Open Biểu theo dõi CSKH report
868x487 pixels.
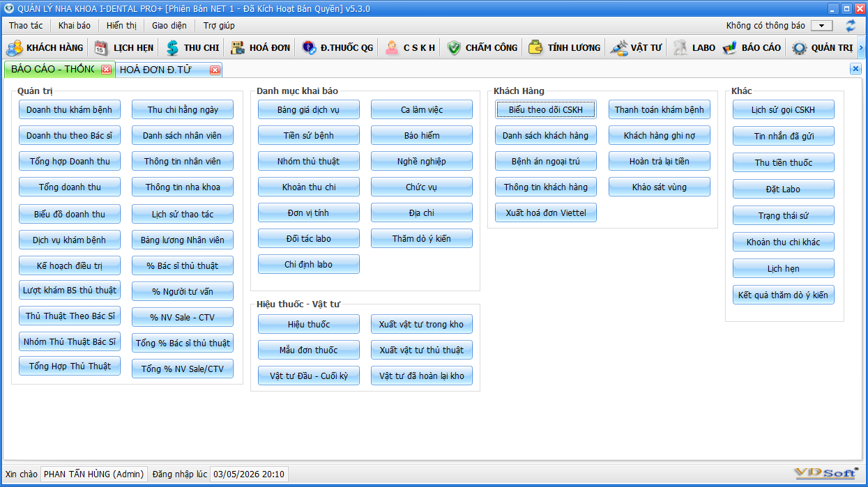coord(546,109)
